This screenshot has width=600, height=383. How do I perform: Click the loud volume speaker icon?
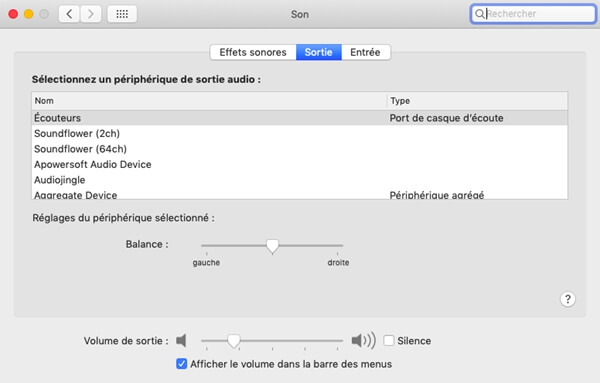[x=364, y=340]
